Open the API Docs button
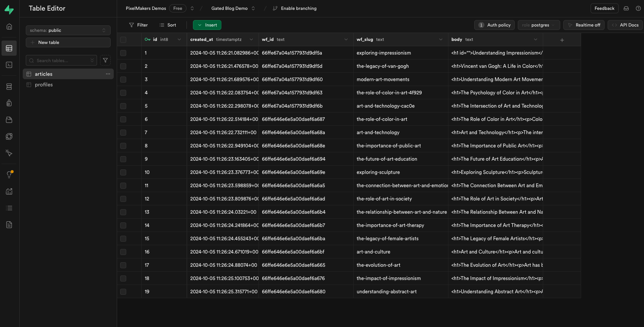Viewport: 644px width, 327px height. point(625,25)
